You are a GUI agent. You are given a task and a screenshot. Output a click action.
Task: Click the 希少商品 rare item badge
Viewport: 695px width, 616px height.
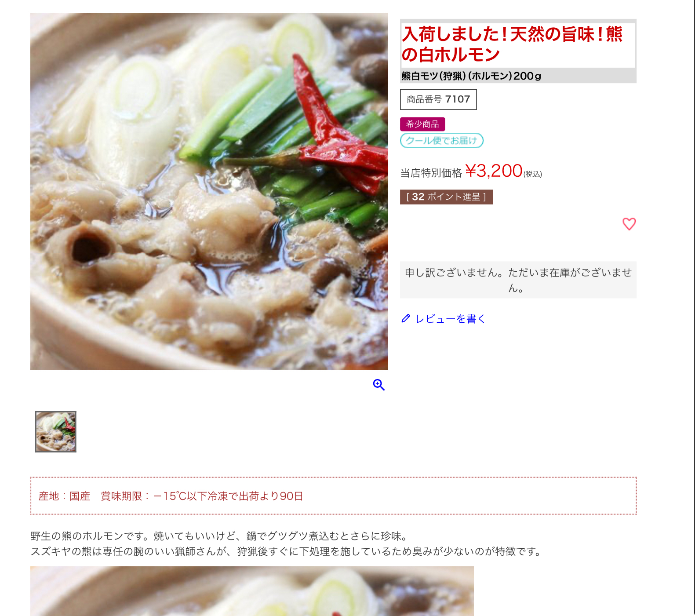[x=422, y=124]
